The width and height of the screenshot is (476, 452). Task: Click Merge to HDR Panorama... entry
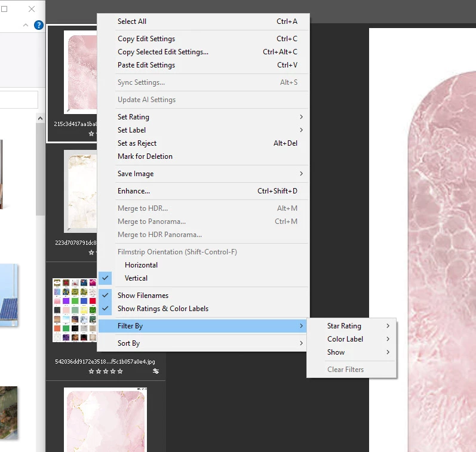(x=204, y=235)
